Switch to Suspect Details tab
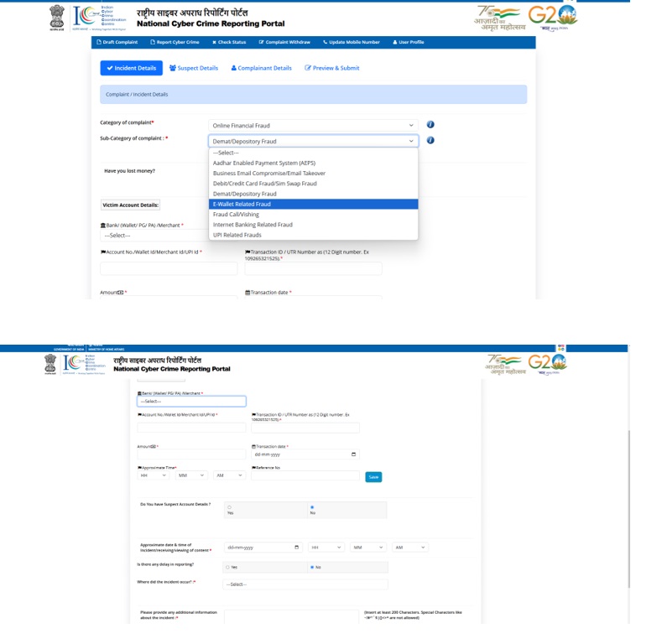 click(x=194, y=68)
